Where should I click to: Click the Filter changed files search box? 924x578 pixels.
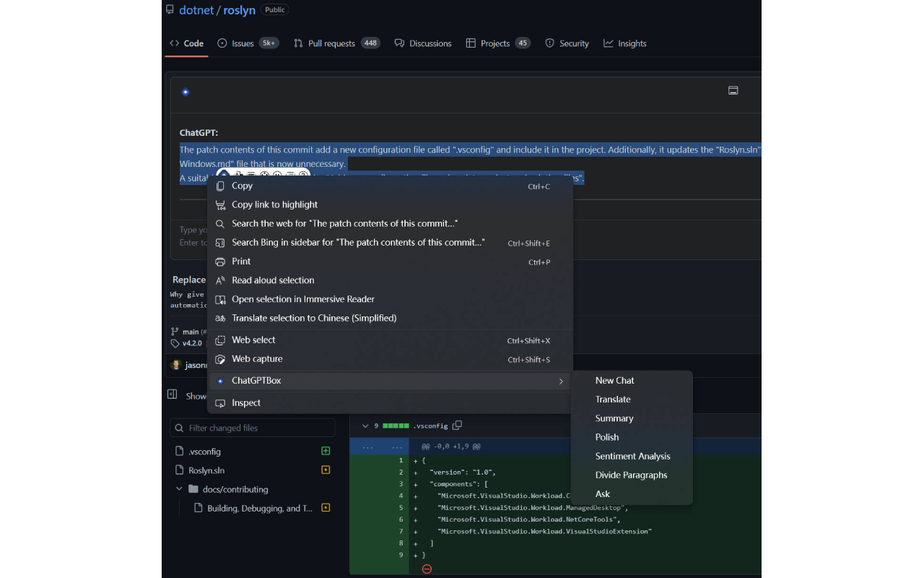(253, 428)
